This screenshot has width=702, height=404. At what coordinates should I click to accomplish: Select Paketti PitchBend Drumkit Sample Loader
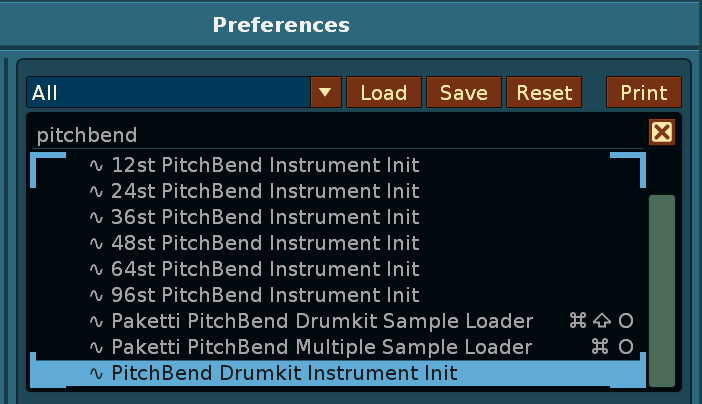(322, 321)
